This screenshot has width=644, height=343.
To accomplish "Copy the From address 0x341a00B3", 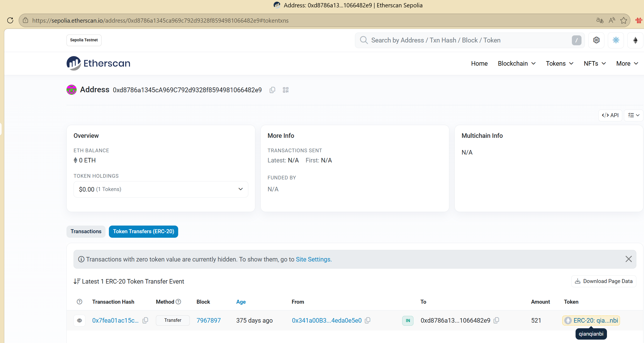I will [x=368, y=320].
